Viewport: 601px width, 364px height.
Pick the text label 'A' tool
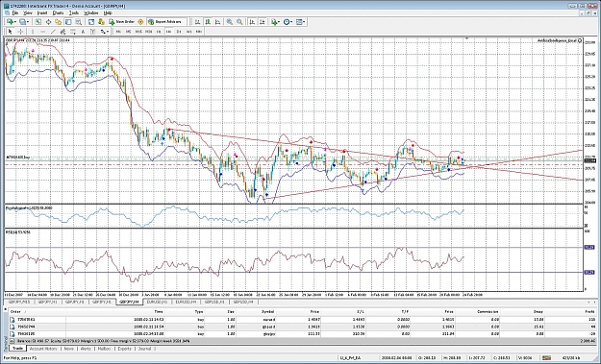(83, 32)
